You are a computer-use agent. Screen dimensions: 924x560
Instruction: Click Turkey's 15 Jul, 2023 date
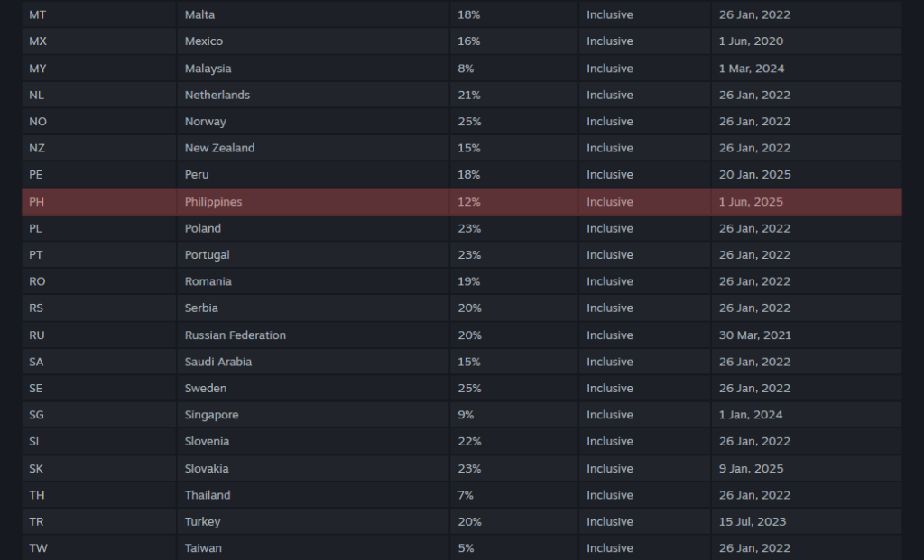pos(753,522)
